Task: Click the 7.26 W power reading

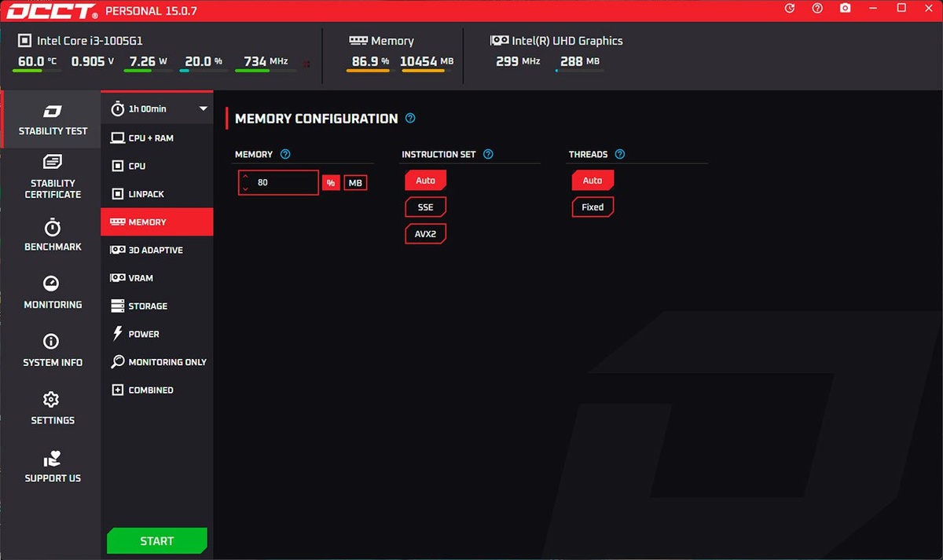Action: (149, 61)
